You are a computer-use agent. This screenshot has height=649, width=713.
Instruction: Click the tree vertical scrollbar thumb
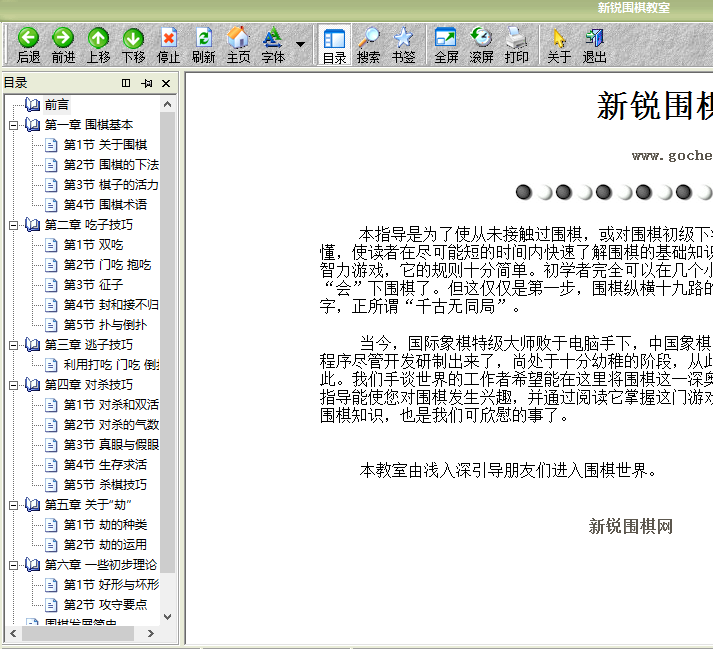(x=167, y=342)
